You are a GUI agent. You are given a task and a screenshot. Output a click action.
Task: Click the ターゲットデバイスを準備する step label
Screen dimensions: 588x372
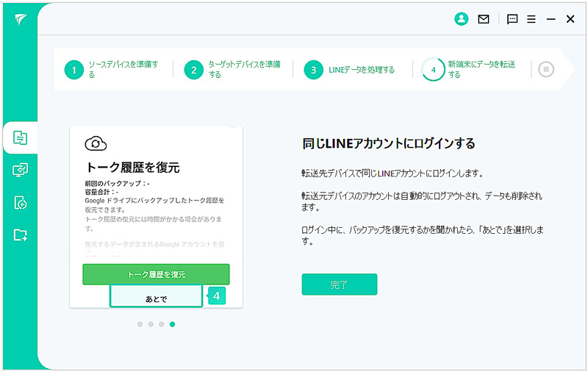pyautogui.click(x=245, y=69)
